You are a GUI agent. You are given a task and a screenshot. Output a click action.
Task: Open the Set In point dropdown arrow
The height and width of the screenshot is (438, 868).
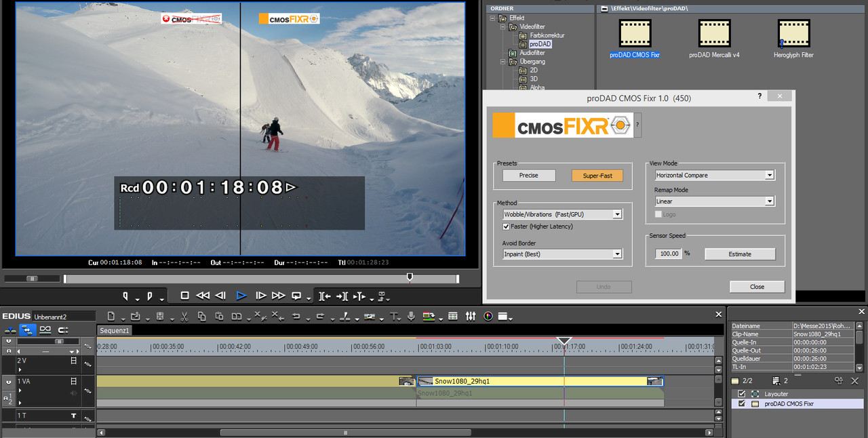point(137,298)
